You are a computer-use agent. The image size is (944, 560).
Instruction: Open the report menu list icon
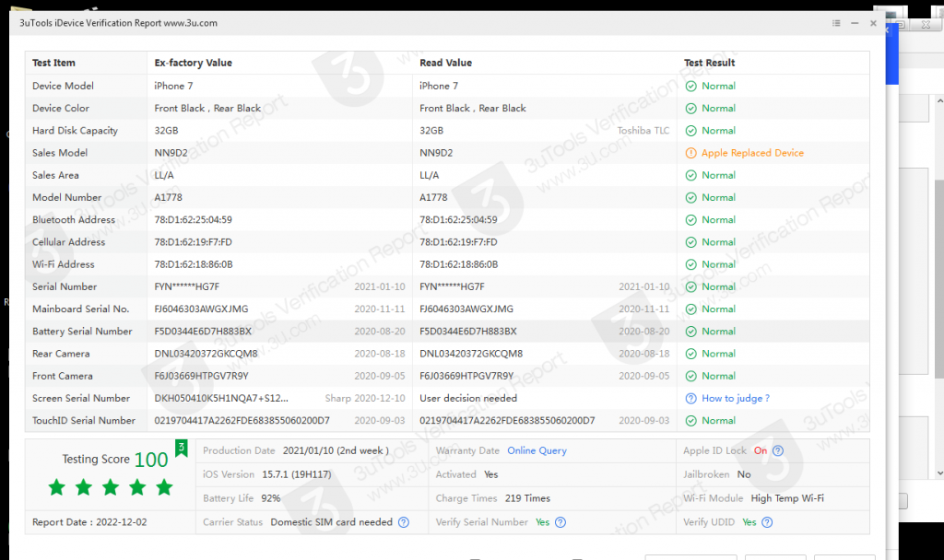point(835,23)
